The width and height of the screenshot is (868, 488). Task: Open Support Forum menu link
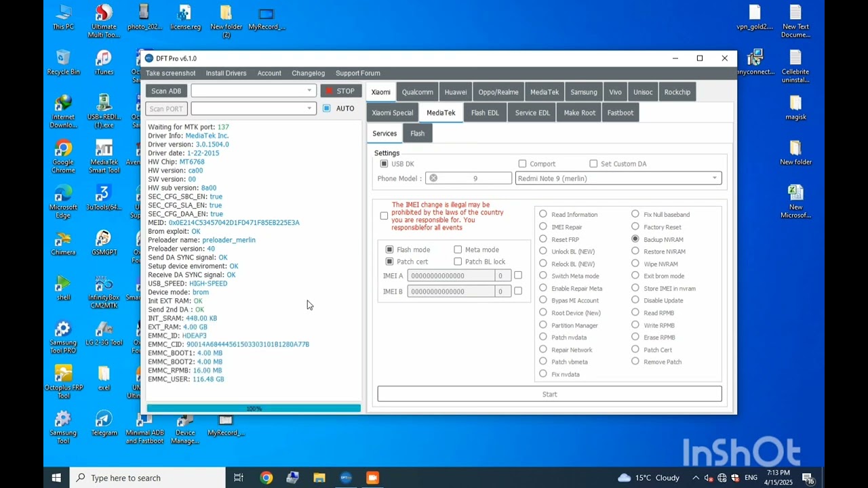click(x=357, y=73)
